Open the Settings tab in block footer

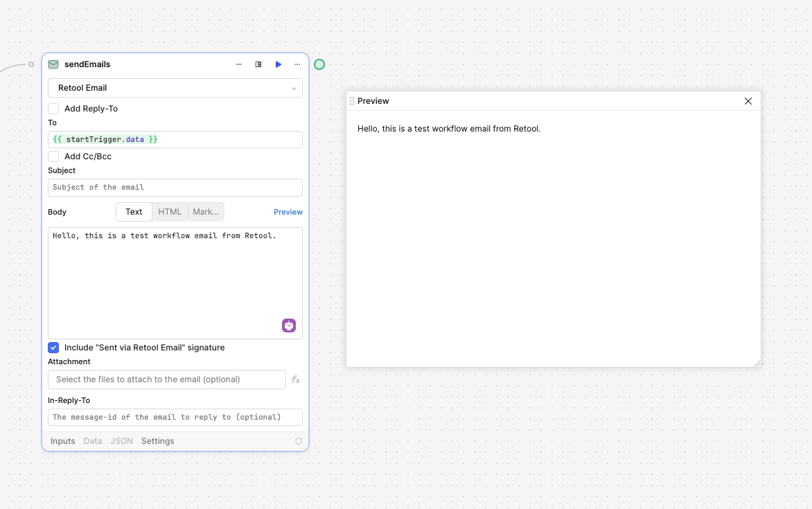coord(158,441)
